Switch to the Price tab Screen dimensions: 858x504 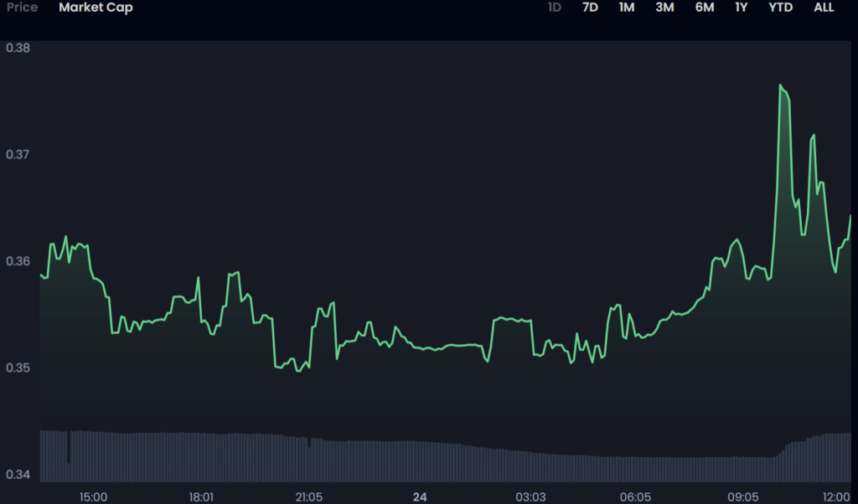click(x=22, y=8)
